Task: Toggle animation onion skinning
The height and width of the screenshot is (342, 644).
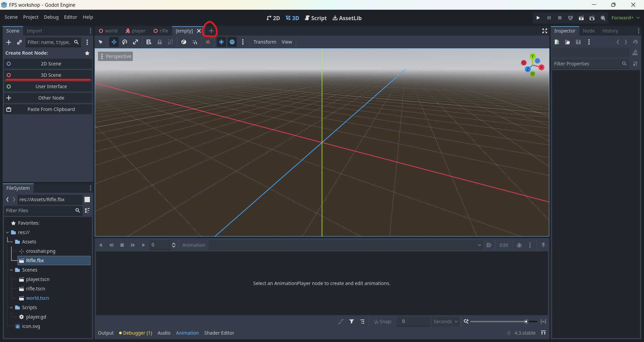Action: coord(519,245)
